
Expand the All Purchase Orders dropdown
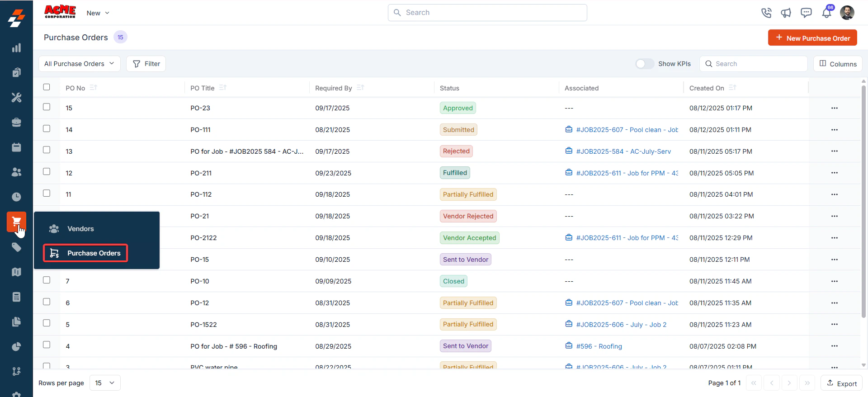[x=80, y=64]
